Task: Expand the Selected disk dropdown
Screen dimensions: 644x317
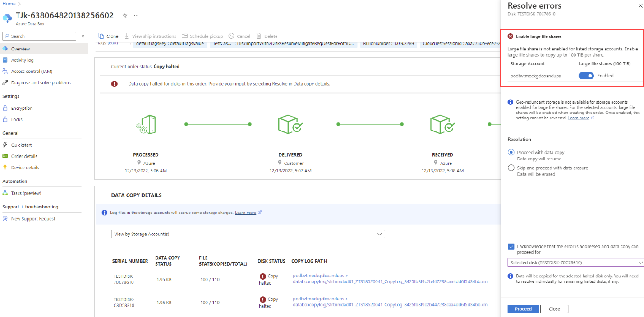Action: (x=575, y=263)
